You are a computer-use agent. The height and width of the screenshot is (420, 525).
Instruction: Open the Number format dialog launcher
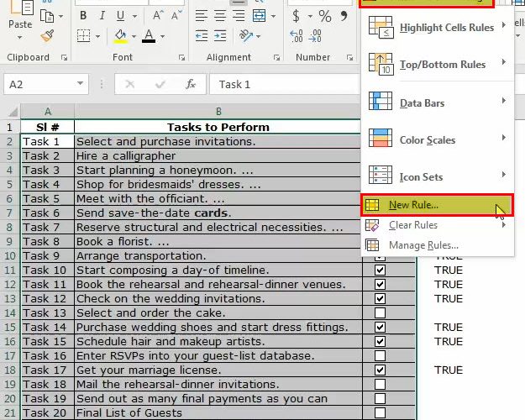pos(350,58)
